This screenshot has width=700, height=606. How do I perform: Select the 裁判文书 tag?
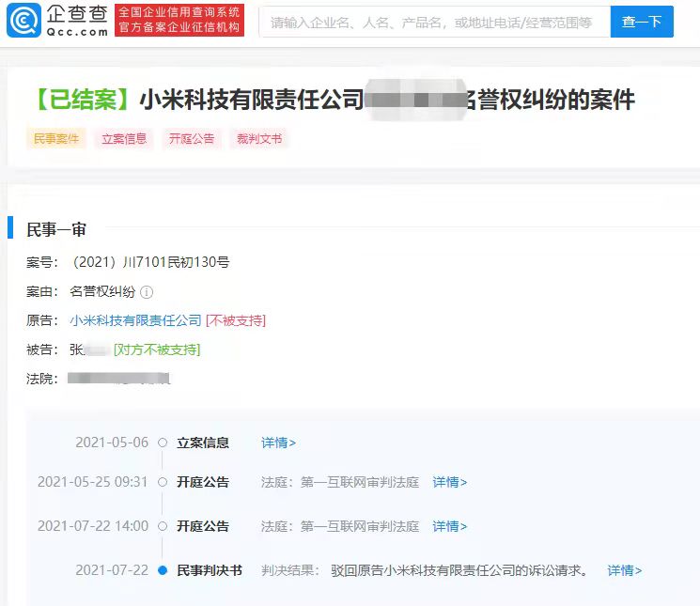point(259,139)
